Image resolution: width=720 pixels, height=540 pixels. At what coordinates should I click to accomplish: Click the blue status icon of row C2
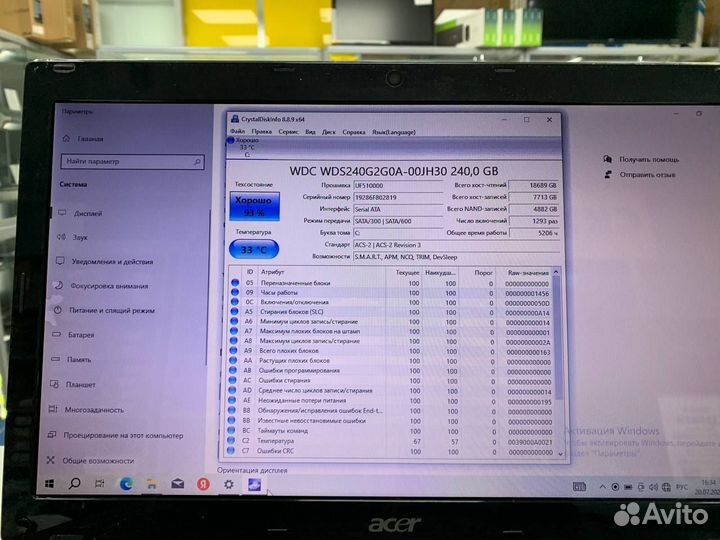click(x=232, y=441)
